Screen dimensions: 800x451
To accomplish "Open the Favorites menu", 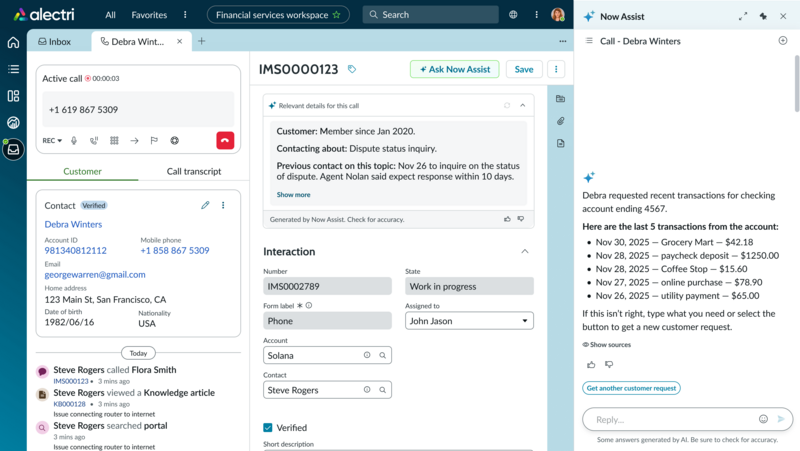I will click(149, 15).
